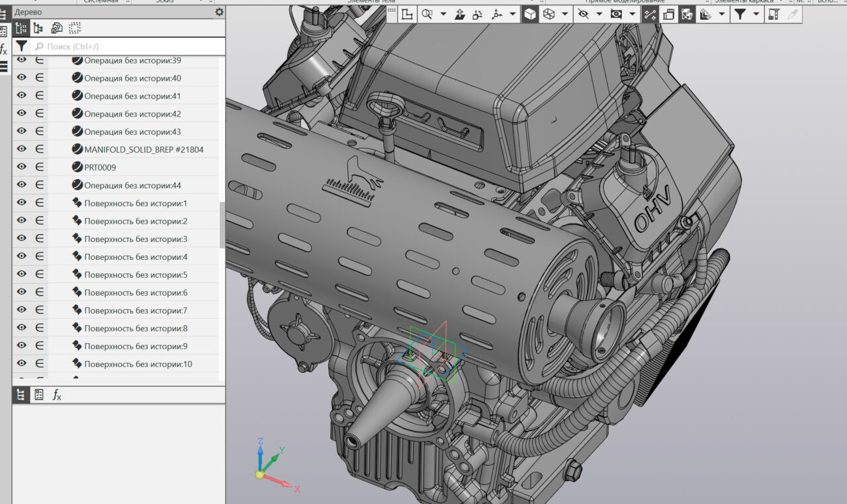Click the stacked layers triangle icon
This screenshot has height=504, width=847.
point(705,14)
